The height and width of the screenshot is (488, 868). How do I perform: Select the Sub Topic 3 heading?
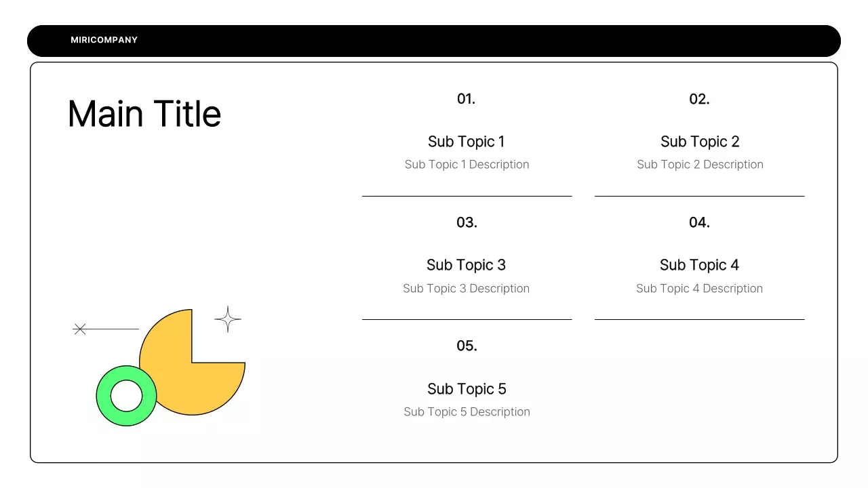pos(466,265)
